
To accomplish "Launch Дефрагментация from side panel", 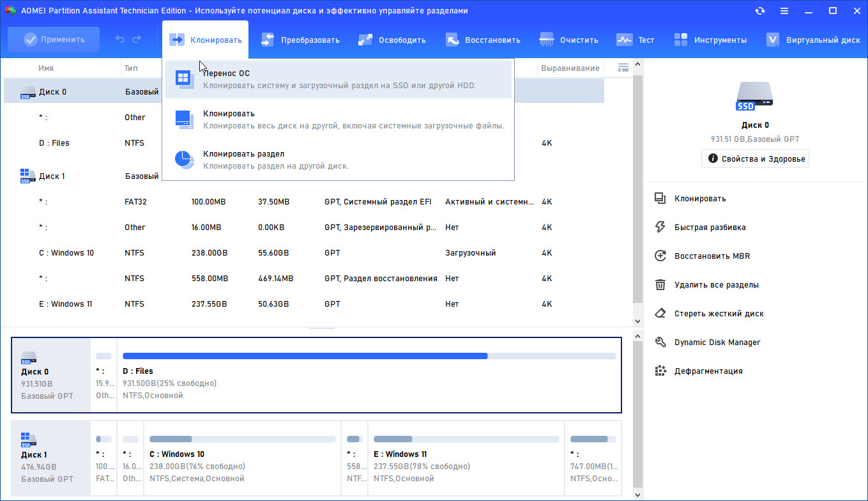I will tap(708, 371).
